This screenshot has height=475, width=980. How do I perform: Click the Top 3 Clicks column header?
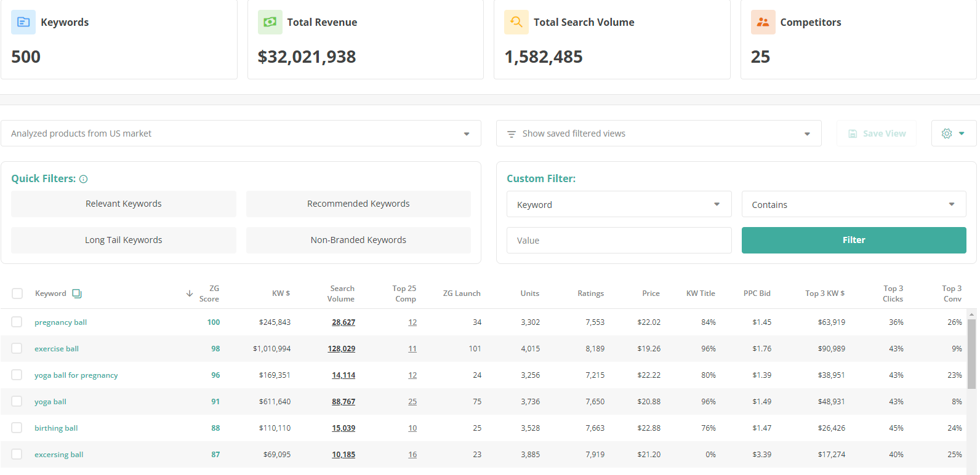click(893, 293)
